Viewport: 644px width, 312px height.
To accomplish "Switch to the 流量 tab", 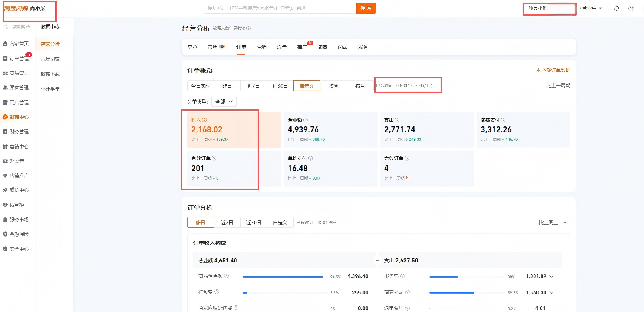I will click(x=282, y=47).
